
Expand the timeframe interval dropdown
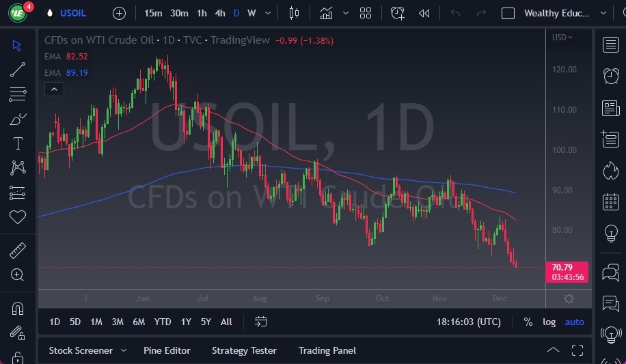[268, 13]
